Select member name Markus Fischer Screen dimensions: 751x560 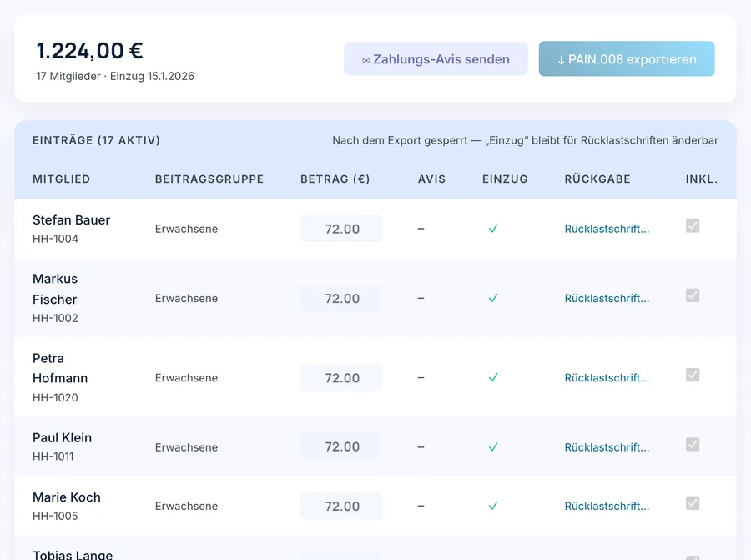point(55,289)
